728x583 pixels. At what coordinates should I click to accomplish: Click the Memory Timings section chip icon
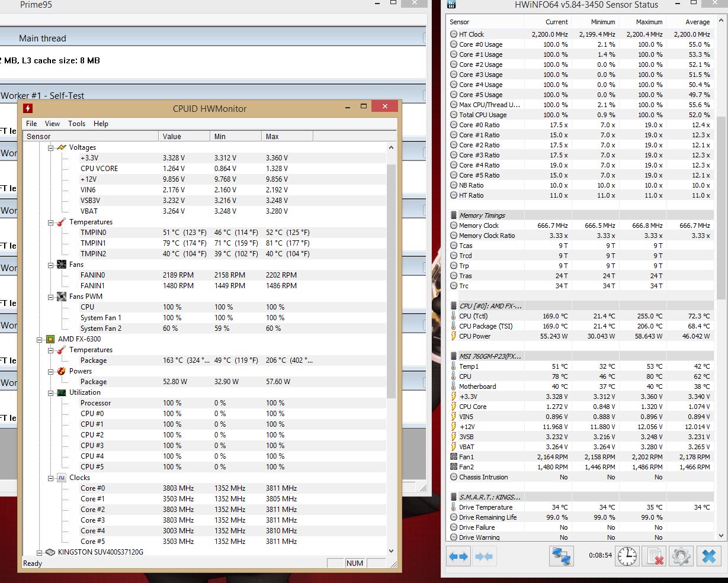coord(454,215)
